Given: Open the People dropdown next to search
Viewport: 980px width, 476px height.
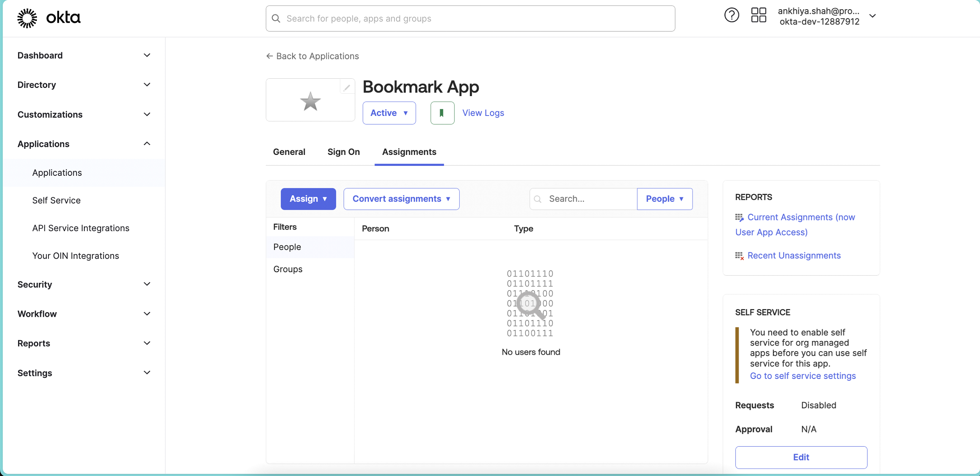Looking at the screenshot, I should click(x=664, y=199).
